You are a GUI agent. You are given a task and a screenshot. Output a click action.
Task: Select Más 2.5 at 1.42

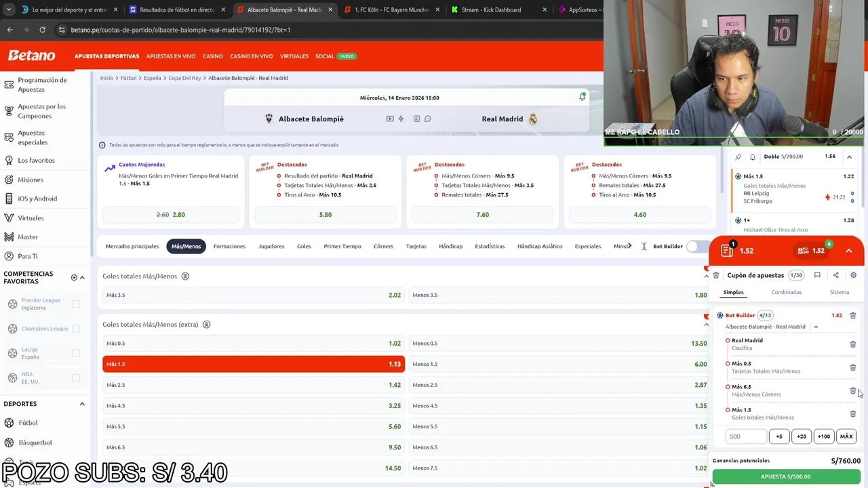pos(254,385)
